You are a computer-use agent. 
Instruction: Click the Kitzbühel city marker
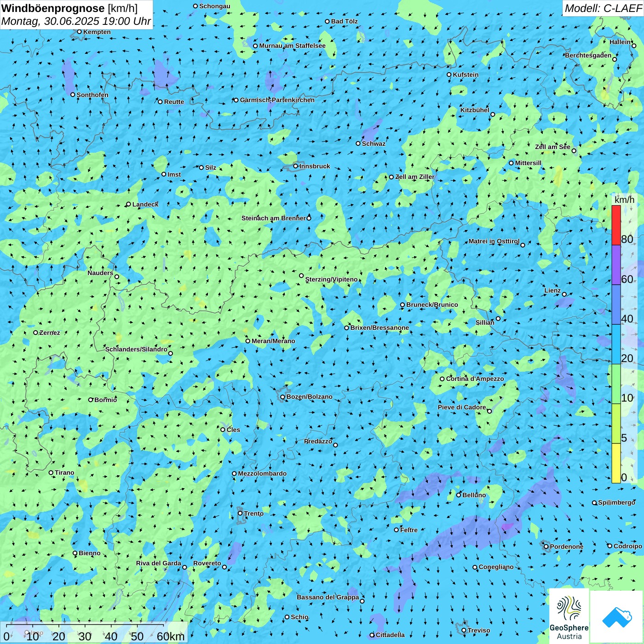pyautogui.click(x=493, y=114)
